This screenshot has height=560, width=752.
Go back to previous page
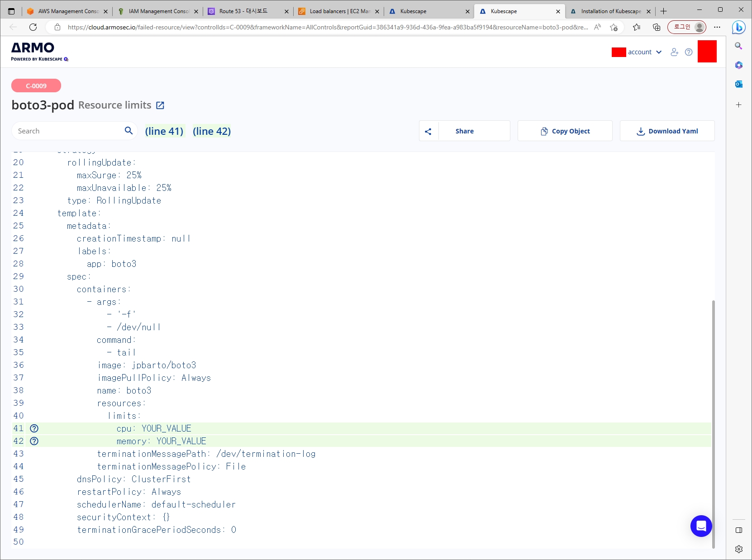(x=13, y=27)
